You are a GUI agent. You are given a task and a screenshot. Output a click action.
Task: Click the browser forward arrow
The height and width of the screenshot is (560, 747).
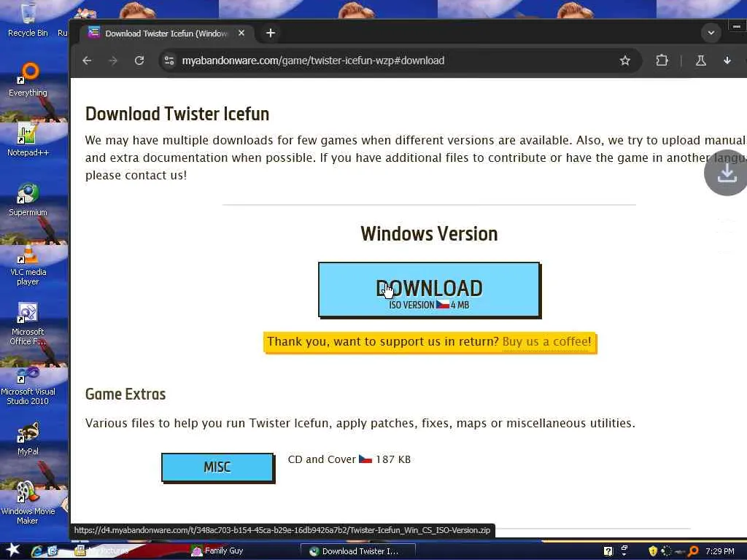tap(113, 61)
